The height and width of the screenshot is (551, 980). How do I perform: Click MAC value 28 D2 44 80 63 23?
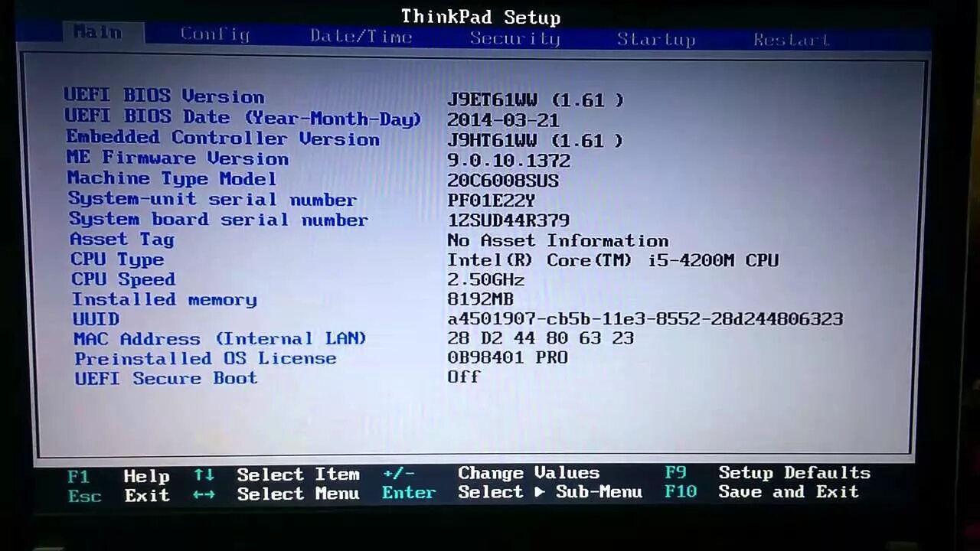tap(541, 337)
